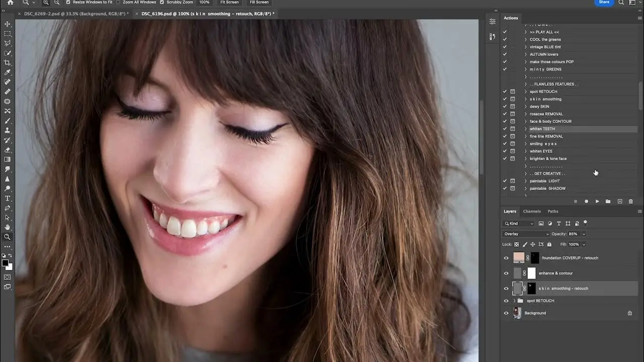Lock all on the layer with padlock icon

click(549, 244)
